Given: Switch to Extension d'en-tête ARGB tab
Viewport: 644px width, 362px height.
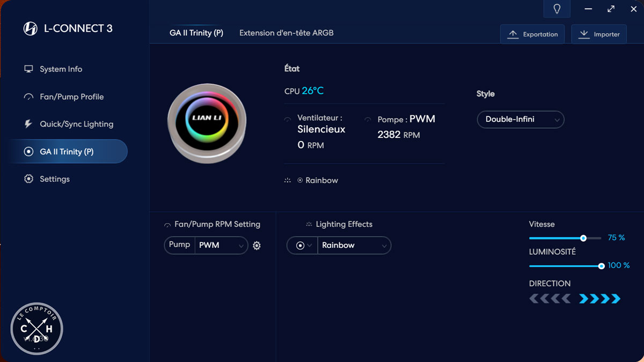Looking at the screenshot, I should pyautogui.click(x=286, y=33).
